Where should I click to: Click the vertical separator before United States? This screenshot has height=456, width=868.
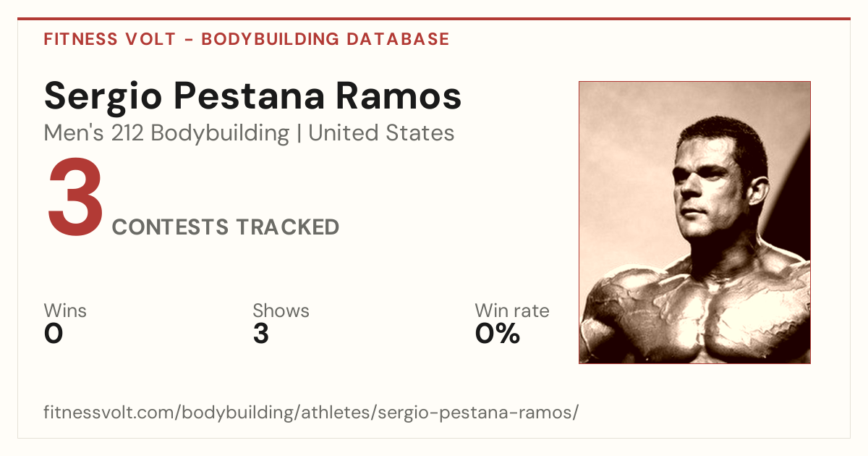[299, 134]
